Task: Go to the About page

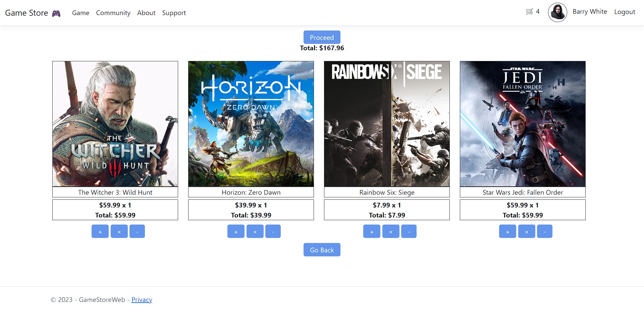Action: [x=146, y=13]
